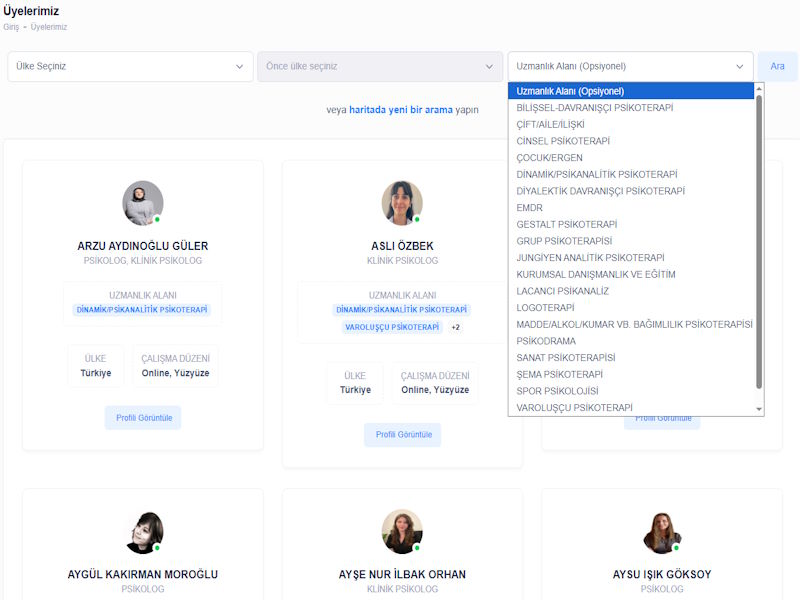Select EMDR from the specialty list
The width and height of the screenshot is (800, 600).
530,208
